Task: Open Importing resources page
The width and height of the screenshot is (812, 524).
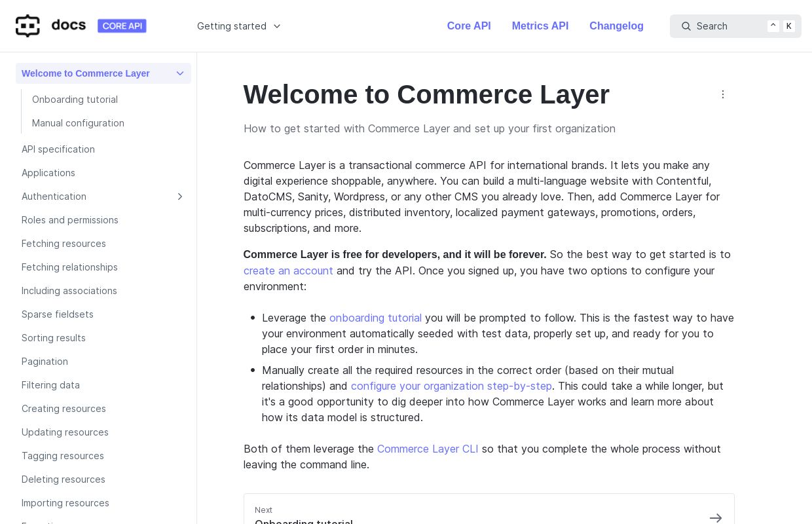Action: tap(65, 503)
